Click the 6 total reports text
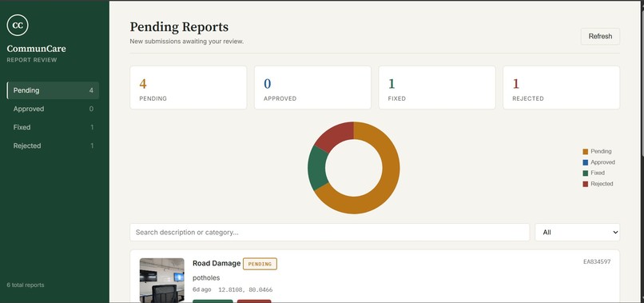Screen dimensions: 644x303 26,285
